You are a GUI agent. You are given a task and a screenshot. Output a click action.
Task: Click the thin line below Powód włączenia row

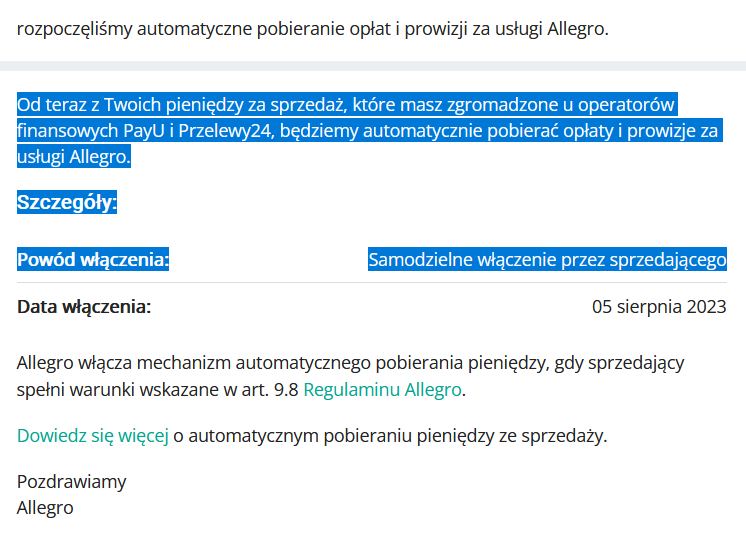pos(372,283)
